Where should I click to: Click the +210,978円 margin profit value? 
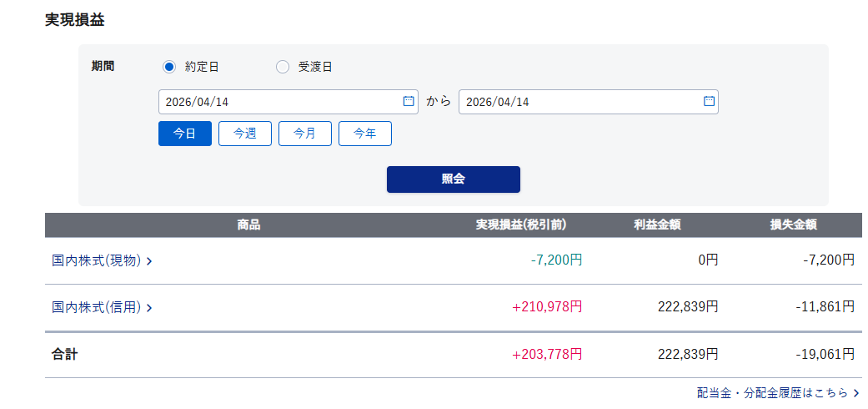547,307
